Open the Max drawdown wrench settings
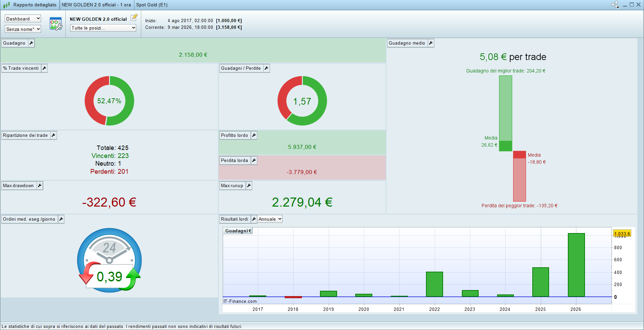 click(x=40, y=185)
